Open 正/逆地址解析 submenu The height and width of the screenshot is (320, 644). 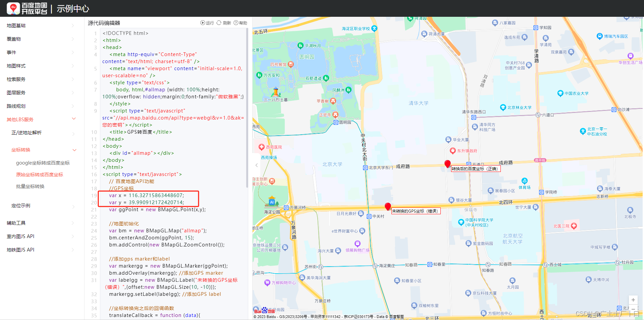(26, 133)
